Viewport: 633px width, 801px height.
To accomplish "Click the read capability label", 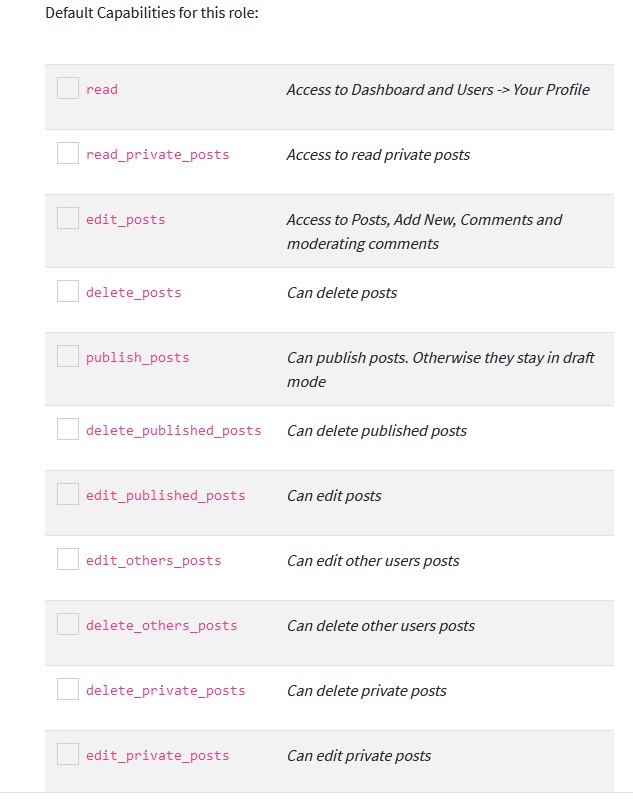I will [x=102, y=90].
